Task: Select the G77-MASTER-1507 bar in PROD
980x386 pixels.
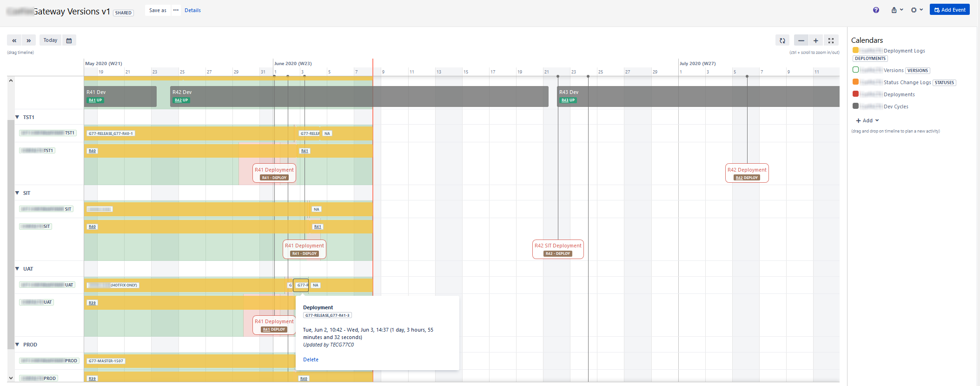Action: [x=190, y=361]
